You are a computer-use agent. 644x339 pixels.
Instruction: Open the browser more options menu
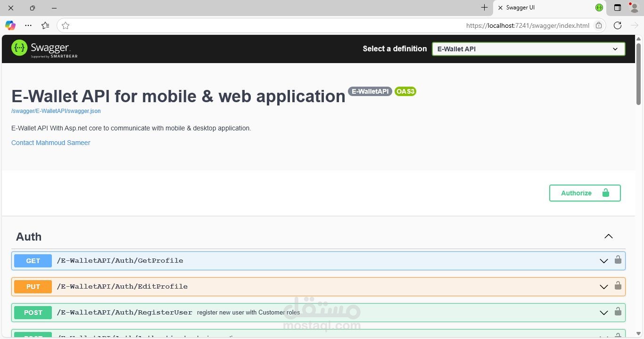(28, 25)
